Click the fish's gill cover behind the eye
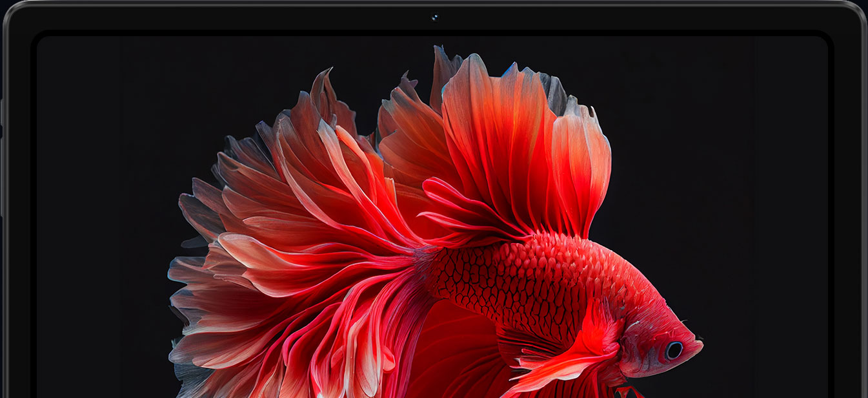868x398 pixels. click(x=636, y=342)
